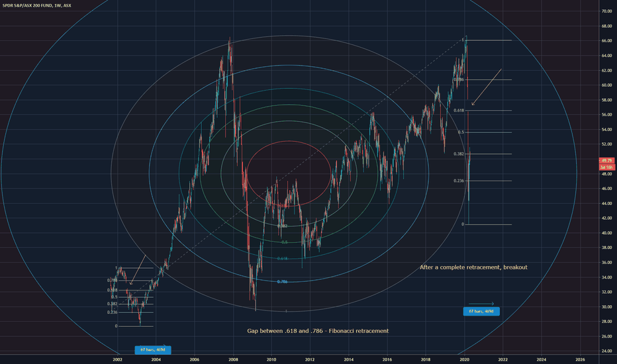Viewport: 617px width, 364px height.
Task: Click the 42.00 price axis label
Action: click(x=606, y=218)
